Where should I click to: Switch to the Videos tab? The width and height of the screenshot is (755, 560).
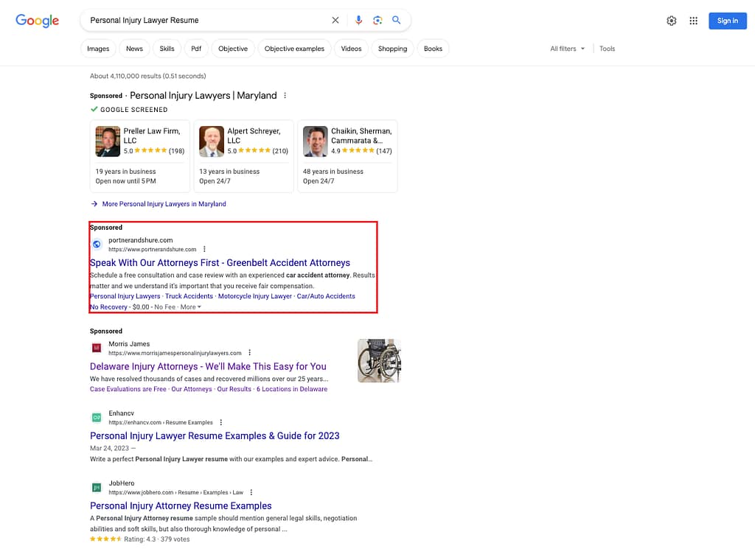click(x=351, y=49)
